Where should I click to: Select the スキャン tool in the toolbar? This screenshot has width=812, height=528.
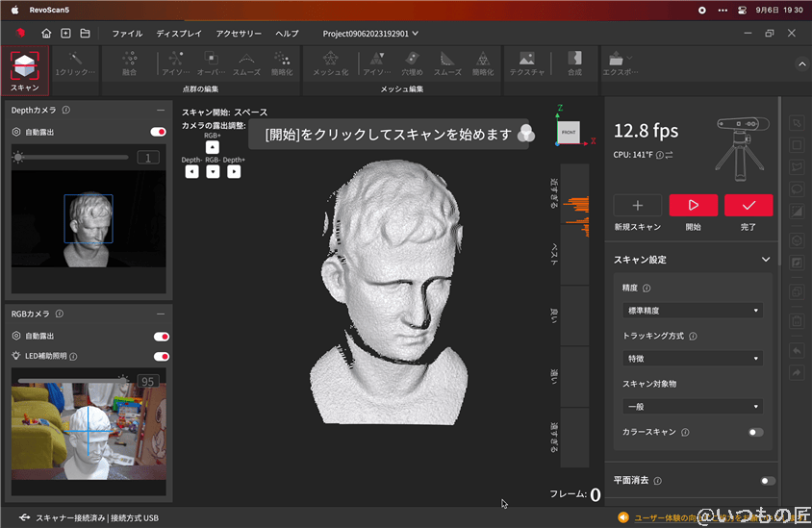pyautogui.click(x=25, y=67)
